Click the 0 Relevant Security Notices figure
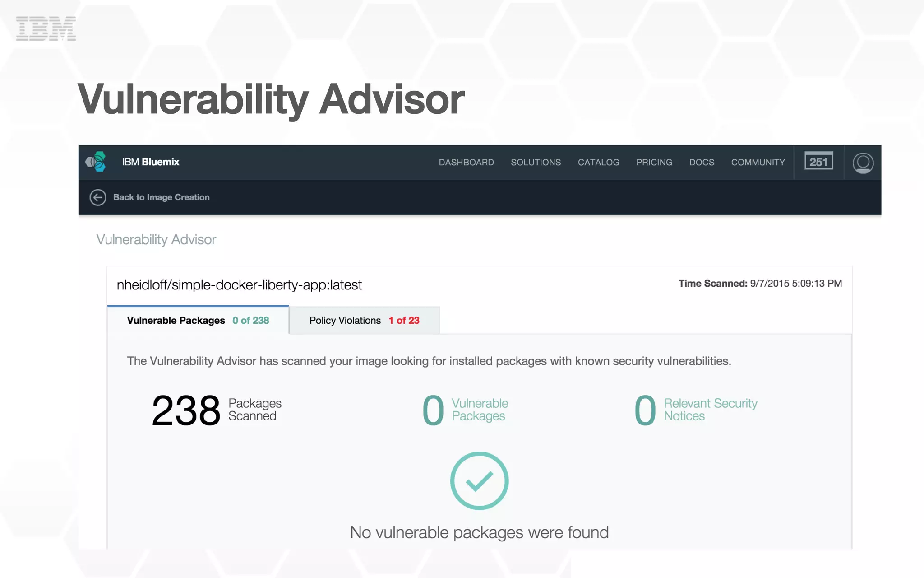 click(696, 410)
